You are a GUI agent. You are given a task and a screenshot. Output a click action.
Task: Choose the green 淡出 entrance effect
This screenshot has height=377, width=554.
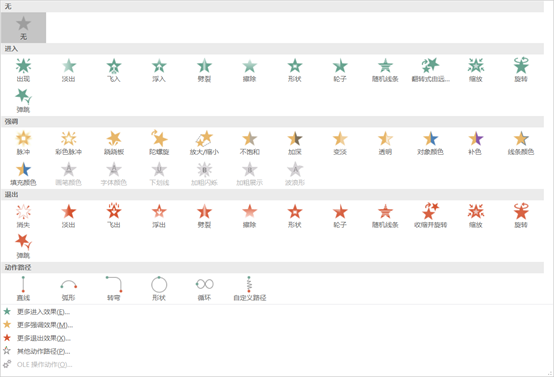(69, 70)
